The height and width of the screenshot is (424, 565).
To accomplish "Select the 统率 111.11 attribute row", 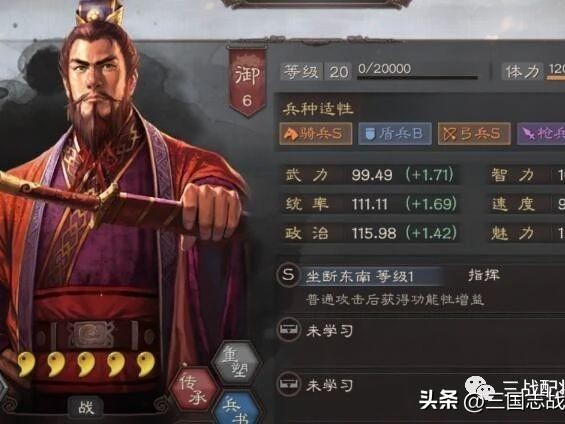I will 370,204.
